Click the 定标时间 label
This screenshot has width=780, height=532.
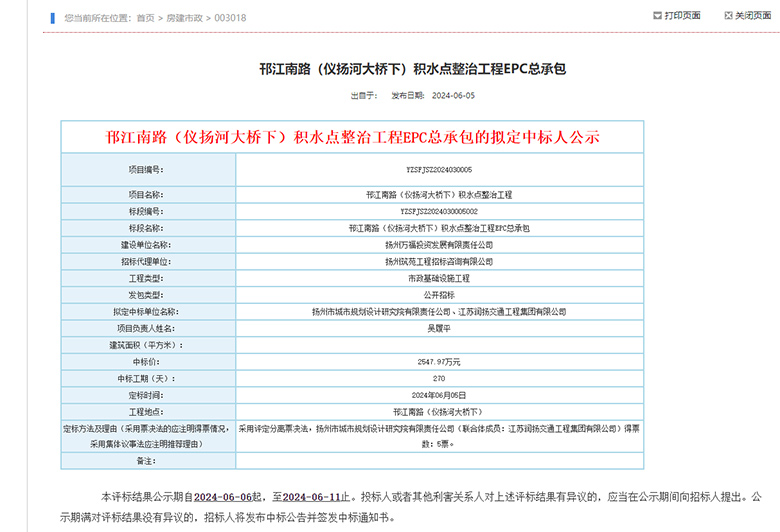click(x=146, y=395)
